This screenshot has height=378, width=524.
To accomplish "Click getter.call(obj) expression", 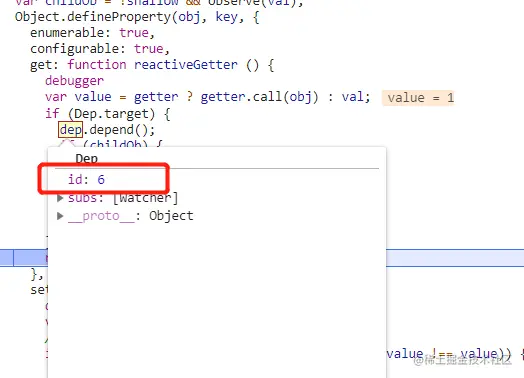I will pyautogui.click(x=259, y=97).
